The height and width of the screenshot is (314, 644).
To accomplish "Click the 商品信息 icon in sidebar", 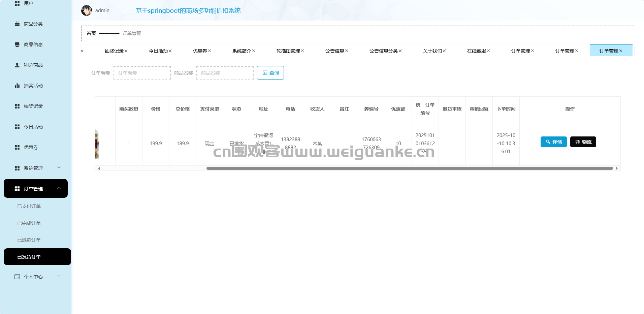I will tap(17, 44).
